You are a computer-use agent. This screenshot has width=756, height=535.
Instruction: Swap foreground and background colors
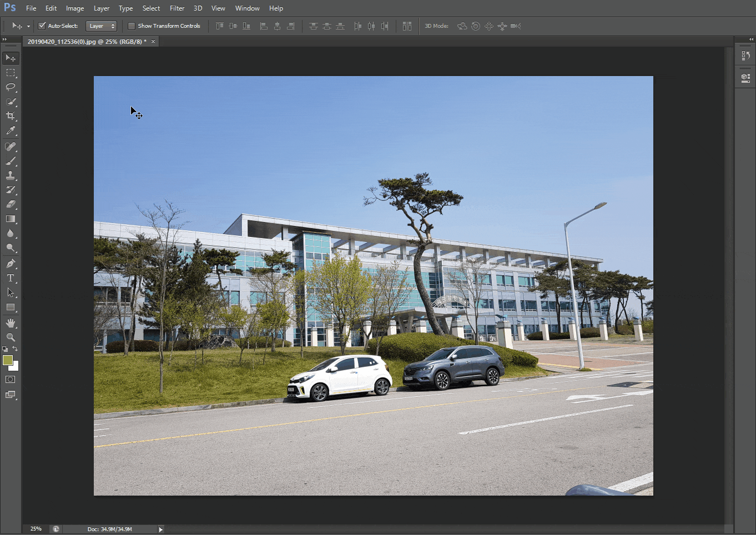(15, 349)
